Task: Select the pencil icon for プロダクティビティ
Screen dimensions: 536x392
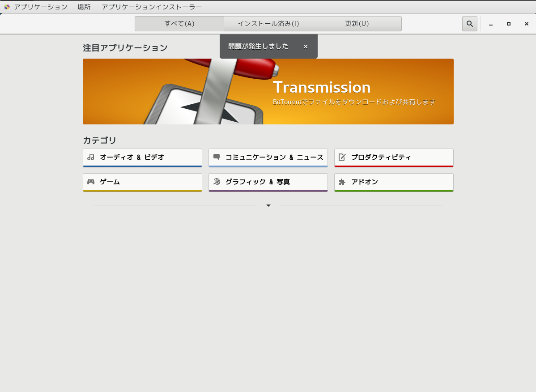Action: point(343,157)
